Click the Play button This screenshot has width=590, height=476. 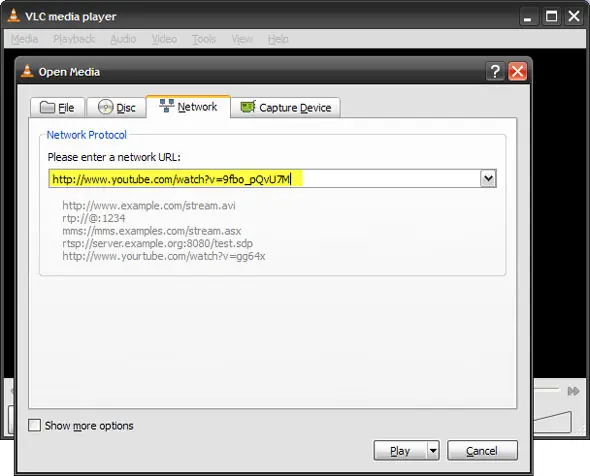(x=400, y=450)
